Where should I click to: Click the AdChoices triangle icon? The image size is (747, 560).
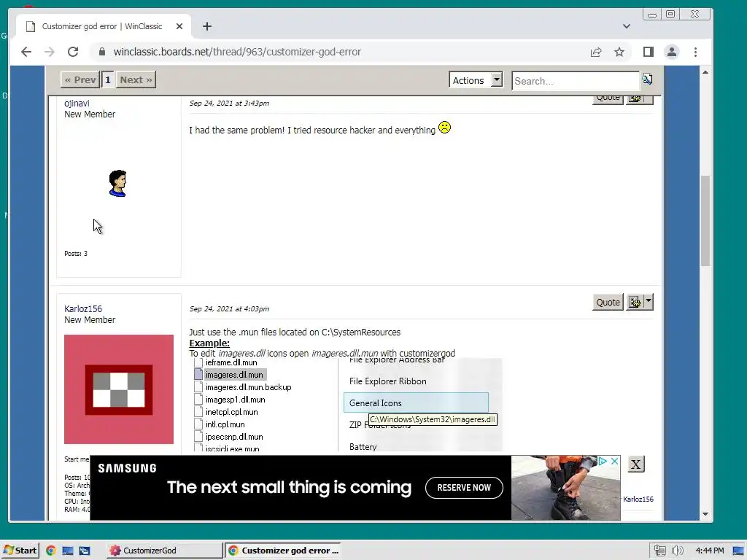click(602, 461)
